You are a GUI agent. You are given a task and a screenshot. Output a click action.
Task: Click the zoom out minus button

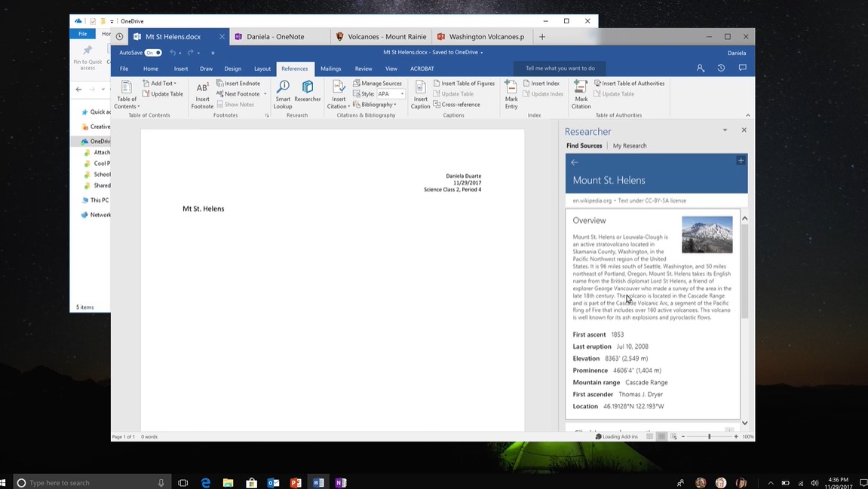pos(683,436)
